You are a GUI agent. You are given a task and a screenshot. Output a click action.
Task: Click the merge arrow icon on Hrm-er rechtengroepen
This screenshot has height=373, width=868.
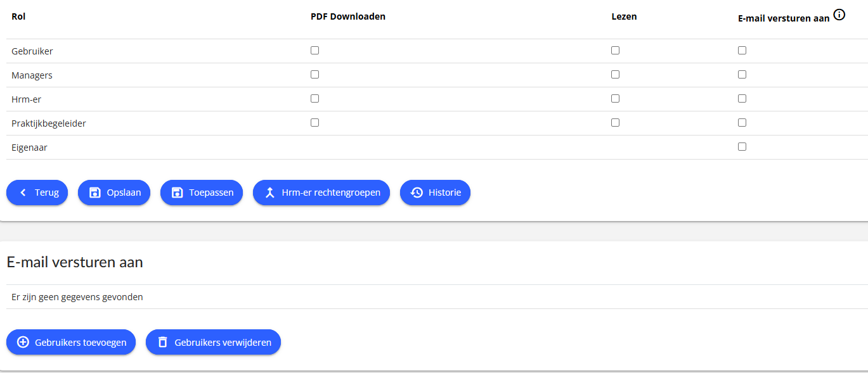point(269,193)
